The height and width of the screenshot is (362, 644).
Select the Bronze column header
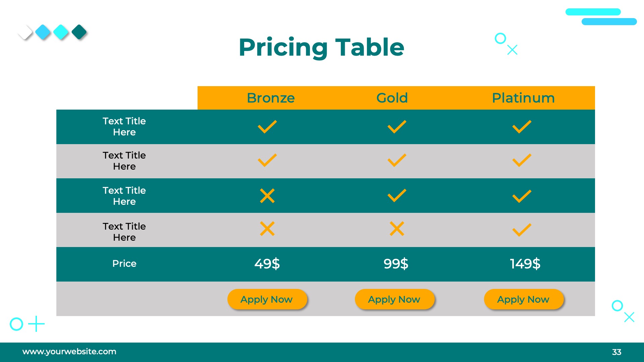(271, 98)
